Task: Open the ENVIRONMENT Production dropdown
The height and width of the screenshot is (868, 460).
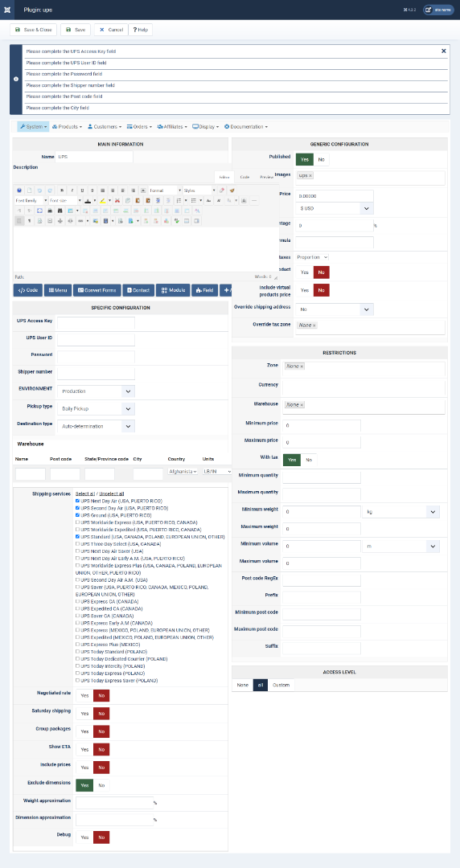Action: (x=96, y=391)
